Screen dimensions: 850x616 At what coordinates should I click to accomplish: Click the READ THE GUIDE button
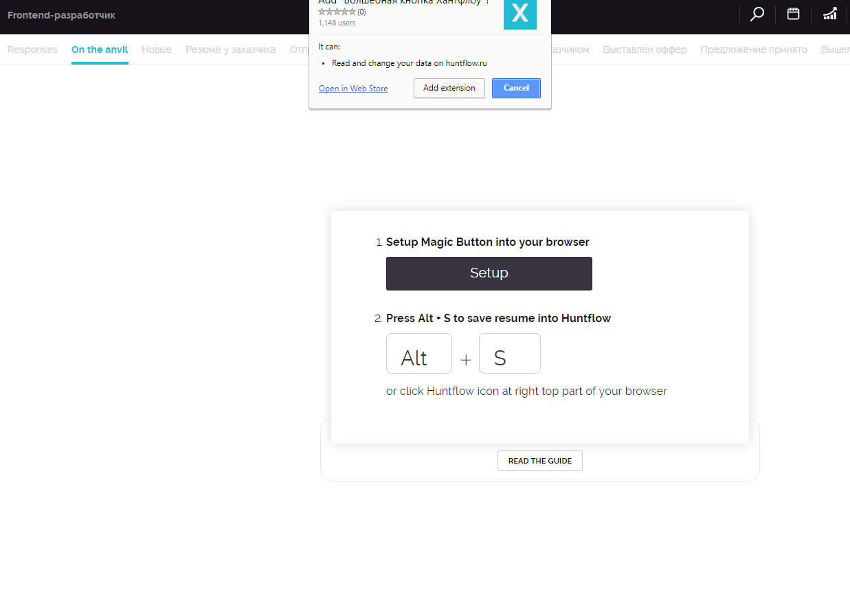tap(540, 461)
